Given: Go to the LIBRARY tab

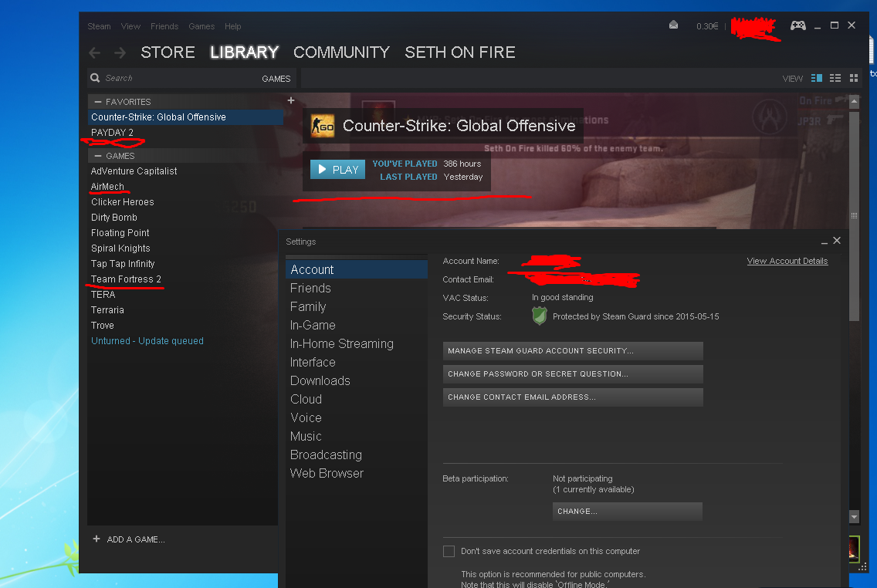Looking at the screenshot, I should pos(245,52).
